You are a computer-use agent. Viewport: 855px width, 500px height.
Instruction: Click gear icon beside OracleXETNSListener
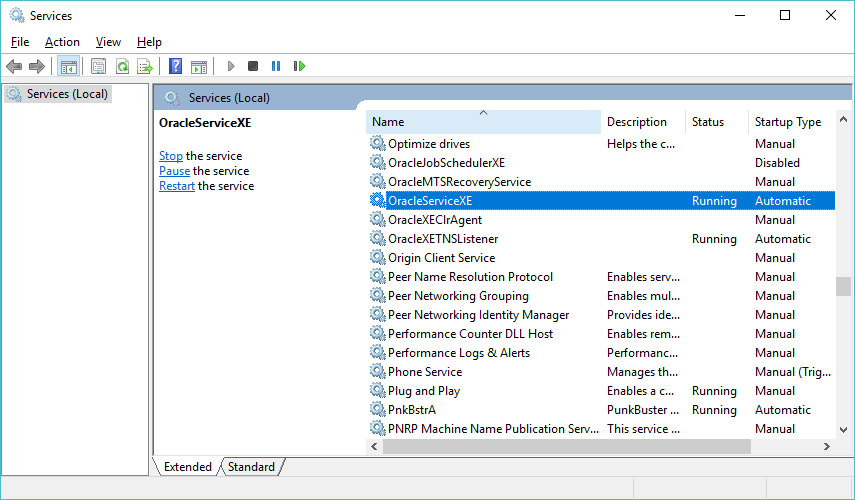pyautogui.click(x=377, y=238)
